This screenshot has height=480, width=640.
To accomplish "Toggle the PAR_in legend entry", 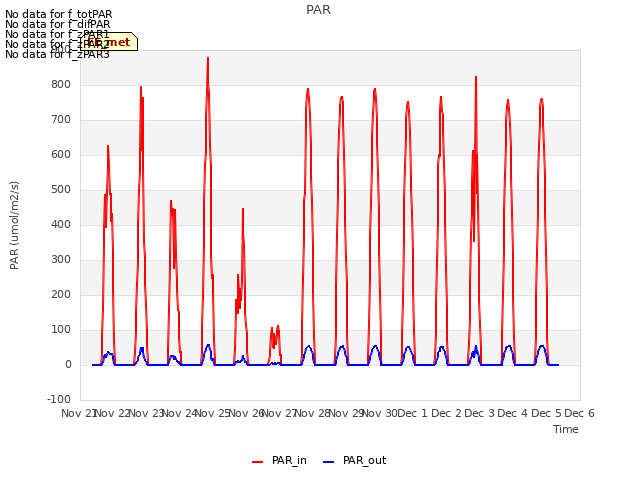I will 279,460.
